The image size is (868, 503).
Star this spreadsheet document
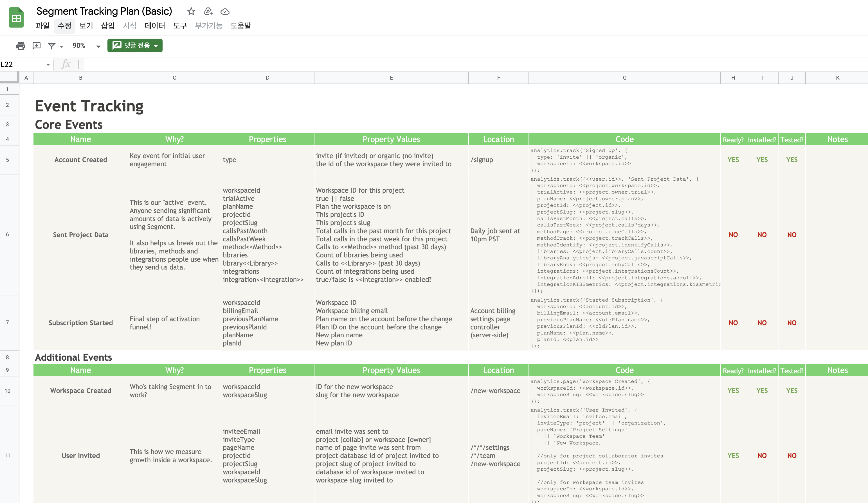coord(191,11)
